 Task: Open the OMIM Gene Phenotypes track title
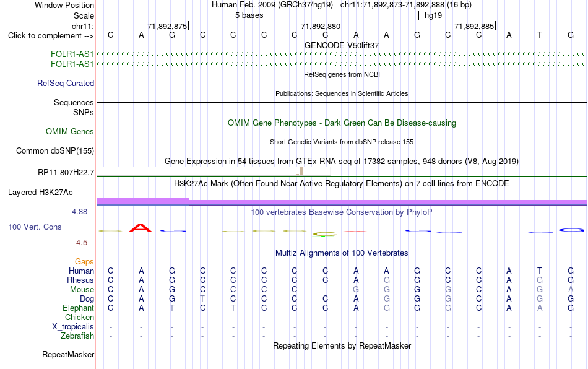(x=342, y=123)
